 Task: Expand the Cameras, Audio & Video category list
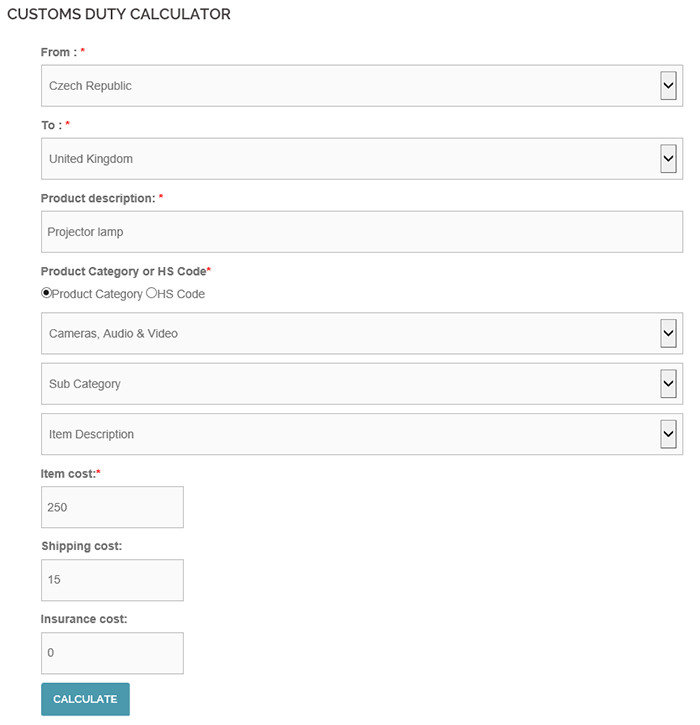pyautogui.click(x=340, y=333)
